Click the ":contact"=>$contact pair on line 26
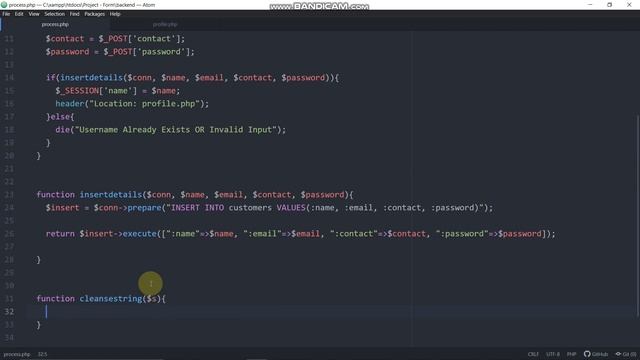 pos(378,233)
